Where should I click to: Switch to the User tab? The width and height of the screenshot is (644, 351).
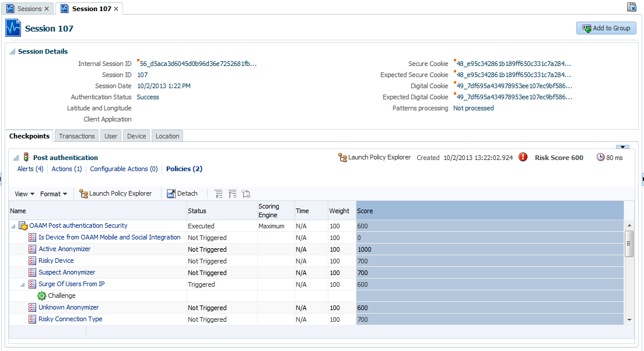[x=111, y=136]
